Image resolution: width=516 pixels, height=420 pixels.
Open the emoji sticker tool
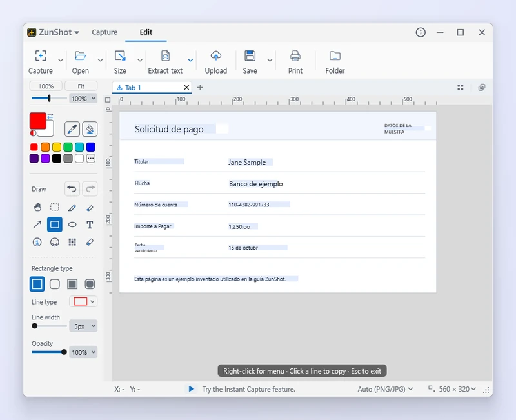(55, 242)
